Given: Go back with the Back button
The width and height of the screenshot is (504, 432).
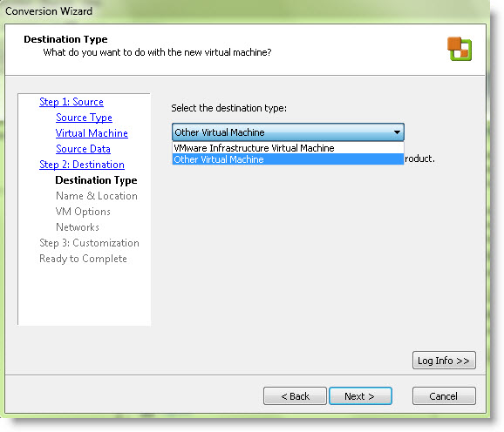Looking at the screenshot, I should [x=295, y=396].
